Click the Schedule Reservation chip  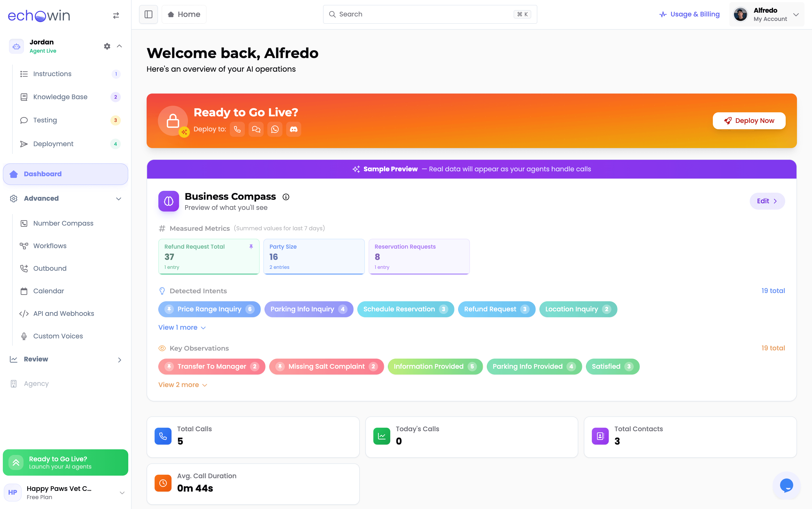pos(406,309)
